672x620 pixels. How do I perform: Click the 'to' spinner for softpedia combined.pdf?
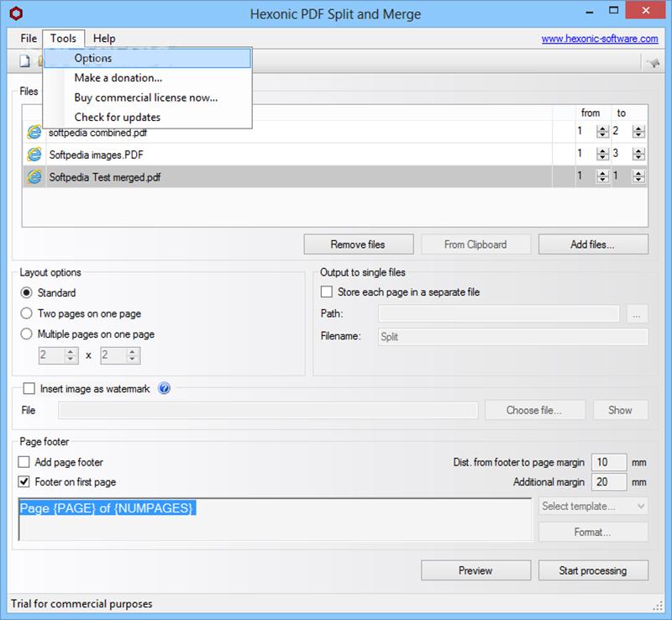pyautogui.click(x=638, y=132)
